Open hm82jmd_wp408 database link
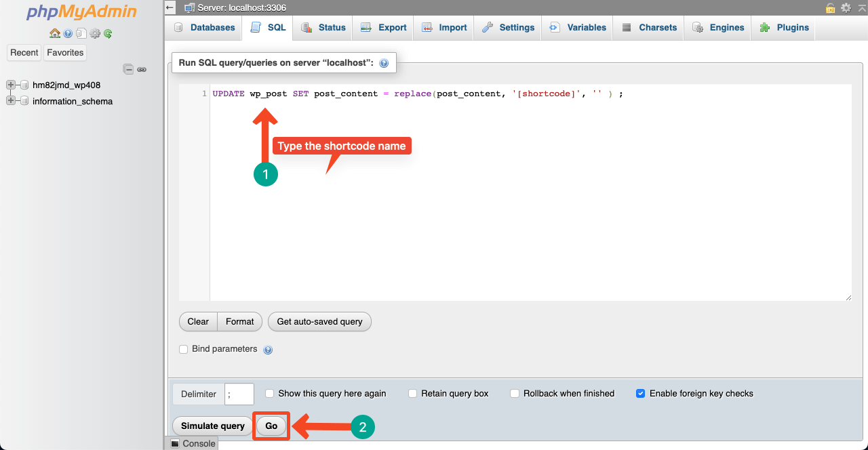The height and width of the screenshot is (450, 868). point(66,85)
